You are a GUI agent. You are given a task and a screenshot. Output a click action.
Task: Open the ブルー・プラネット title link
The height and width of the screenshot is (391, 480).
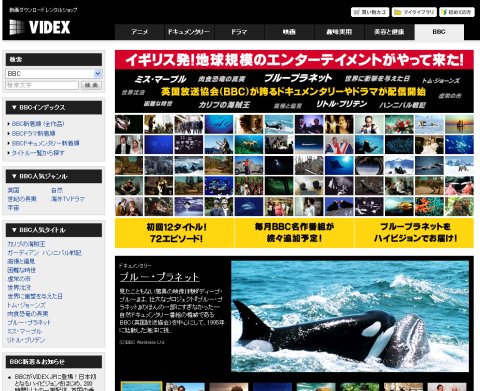click(159, 277)
